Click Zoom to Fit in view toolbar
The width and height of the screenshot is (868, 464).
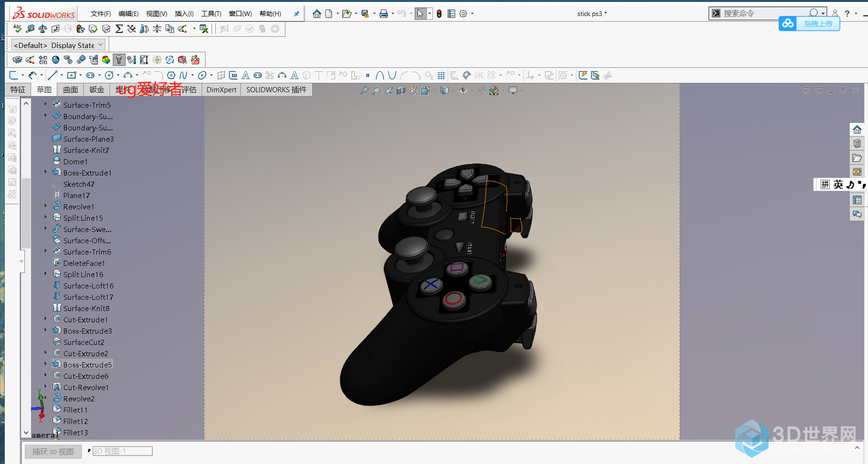coord(364,90)
